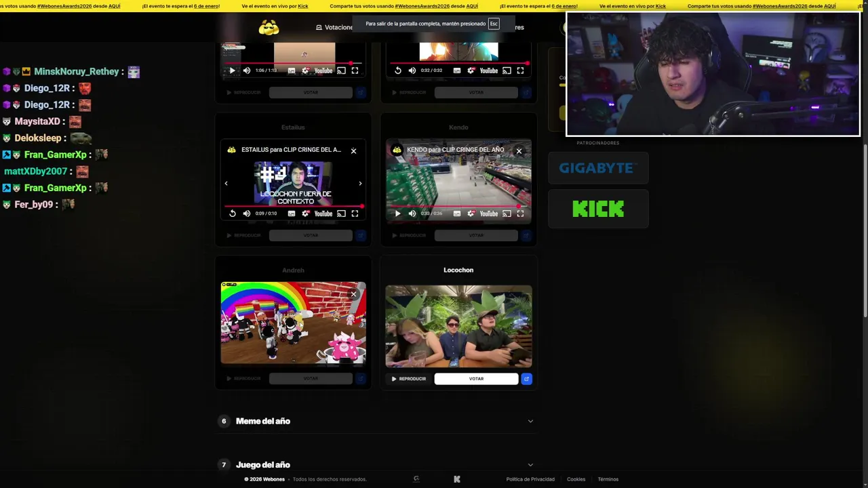Seek the Kendo clip progress bar
This screenshot has width=868, height=488.
point(459,206)
